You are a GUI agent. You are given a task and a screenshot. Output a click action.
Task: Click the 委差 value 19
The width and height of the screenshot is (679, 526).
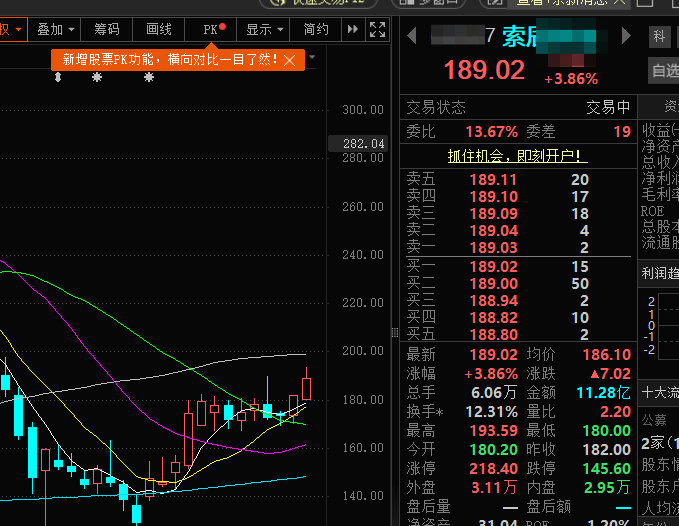(622, 132)
